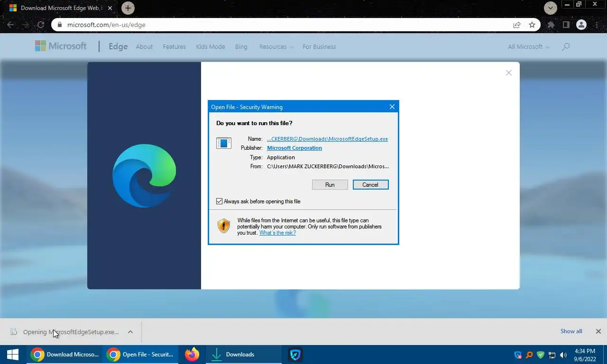
Task: Click the search magnifier icon on page
Action: pyautogui.click(x=565, y=46)
